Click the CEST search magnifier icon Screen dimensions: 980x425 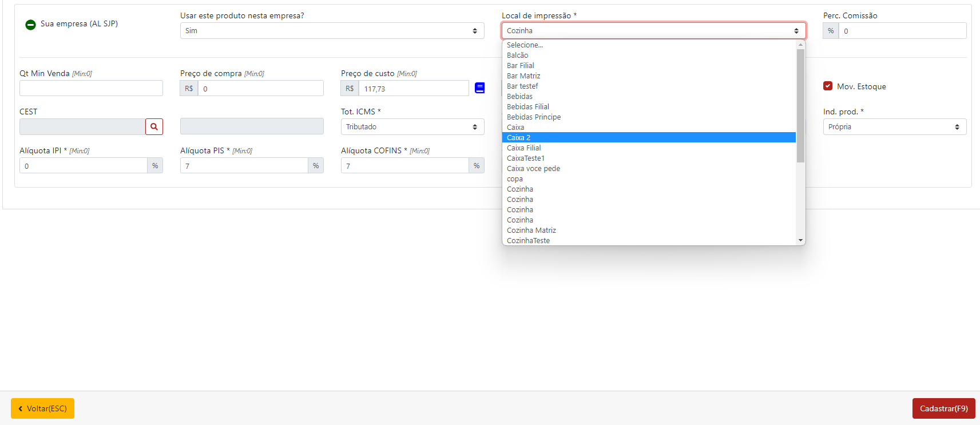click(x=154, y=127)
